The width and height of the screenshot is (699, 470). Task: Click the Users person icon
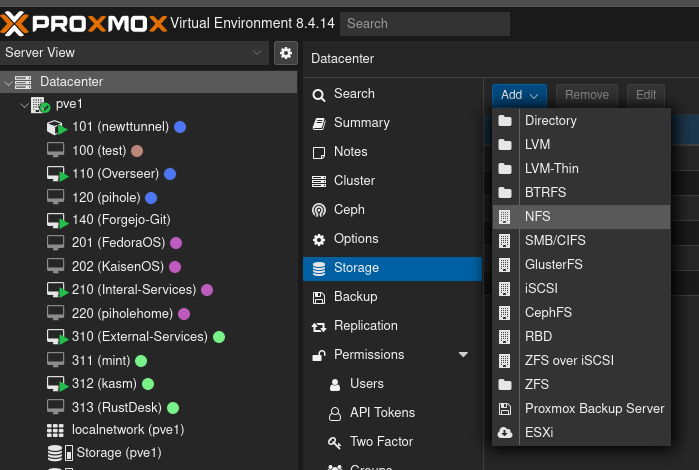335,384
